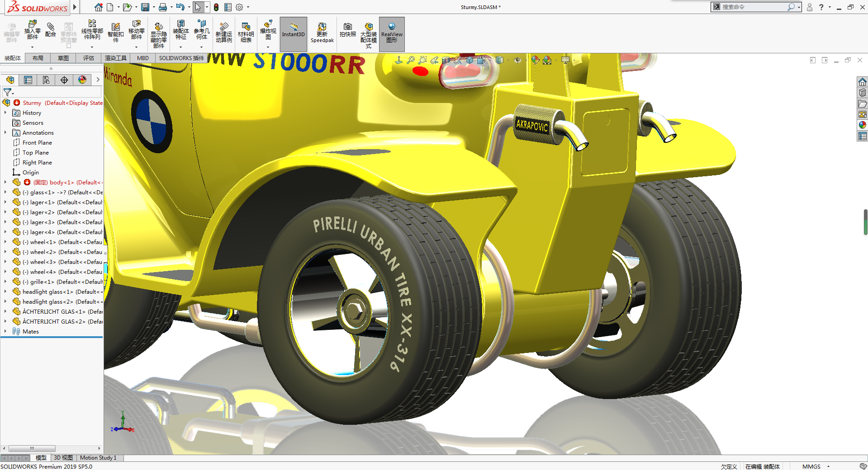This screenshot has height=470, width=868.
Task: Click 爆炸视图 (Exploded View) tool
Action: coord(268,31)
